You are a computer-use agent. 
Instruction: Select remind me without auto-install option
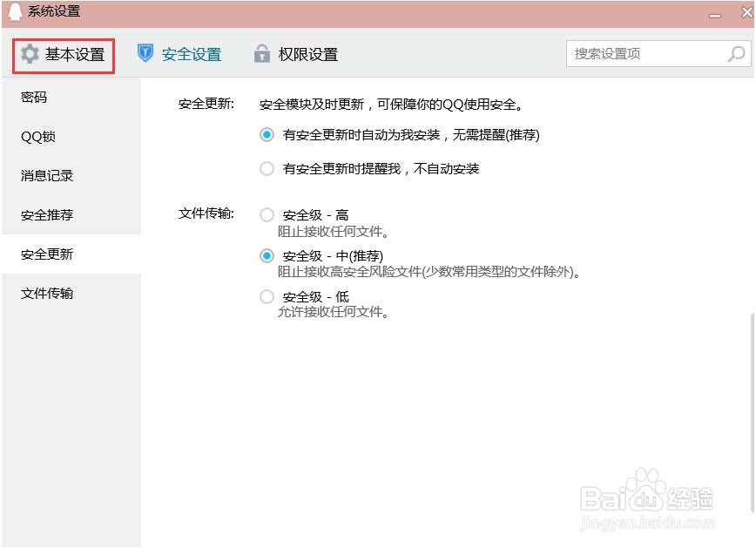coord(267,169)
